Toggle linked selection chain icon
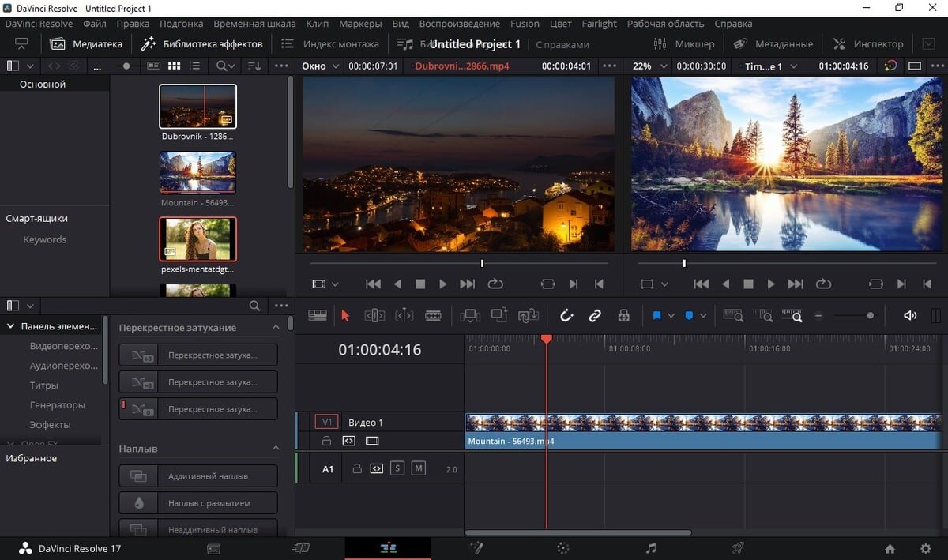The image size is (948, 560). coord(595,316)
